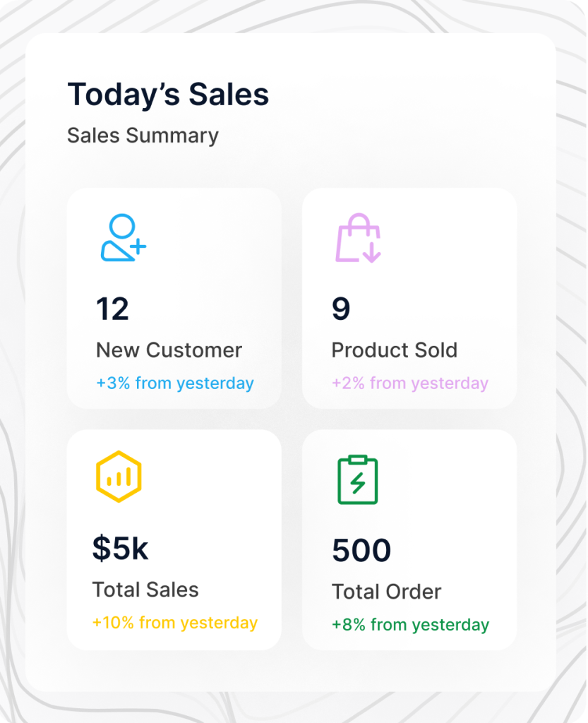The image size is (588, 723).
Task: Click +8% from yesterday text
Action: pos(410,625)
